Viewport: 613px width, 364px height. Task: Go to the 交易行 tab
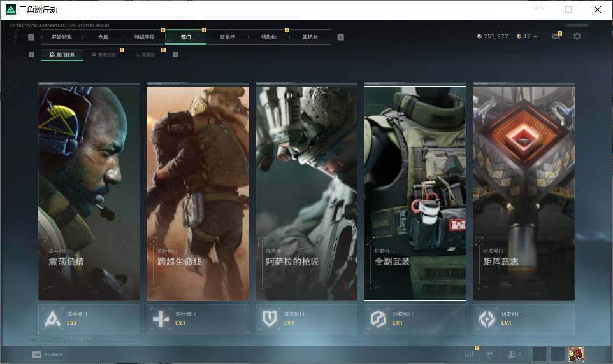(227, 37)
